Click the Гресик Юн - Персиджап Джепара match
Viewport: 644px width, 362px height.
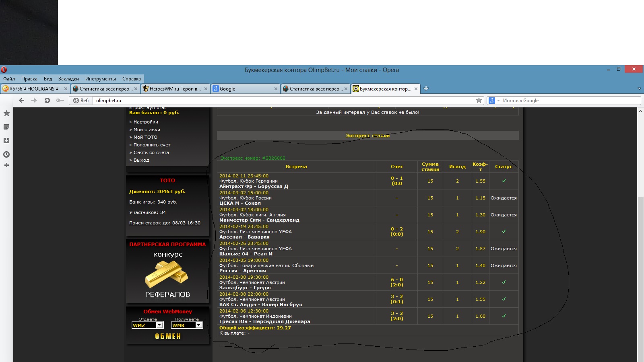click(264, 321)
